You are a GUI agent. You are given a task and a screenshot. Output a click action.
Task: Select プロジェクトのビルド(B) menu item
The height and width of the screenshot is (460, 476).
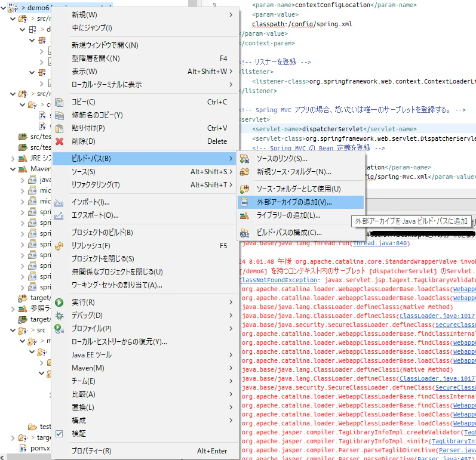click(x=145, y=233)
